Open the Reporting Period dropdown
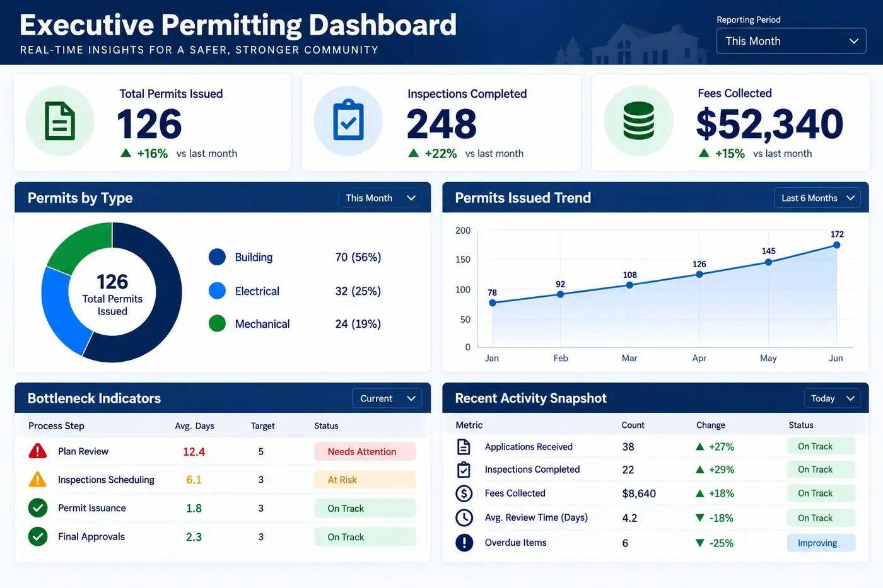Viewport: 883px width, 588px height. click(x=791, y=41)
